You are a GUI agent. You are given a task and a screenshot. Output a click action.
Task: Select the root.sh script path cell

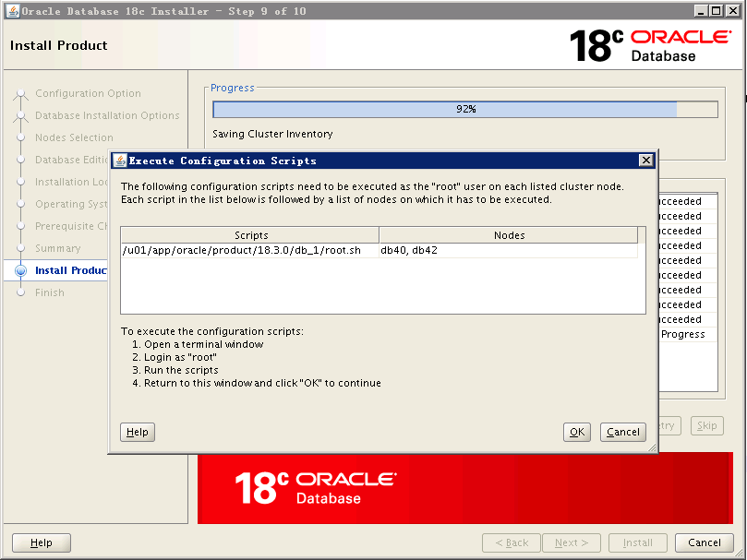(x=250, y=250)
